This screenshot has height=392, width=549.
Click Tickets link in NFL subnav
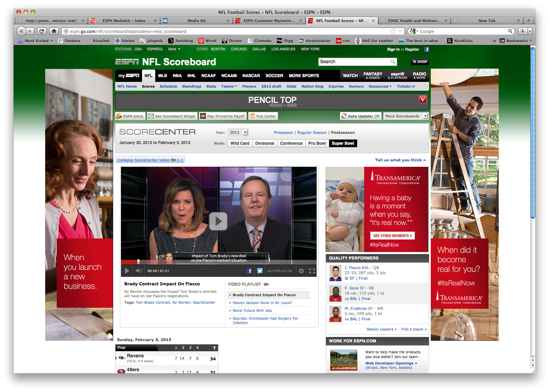[x=406, y=86]
